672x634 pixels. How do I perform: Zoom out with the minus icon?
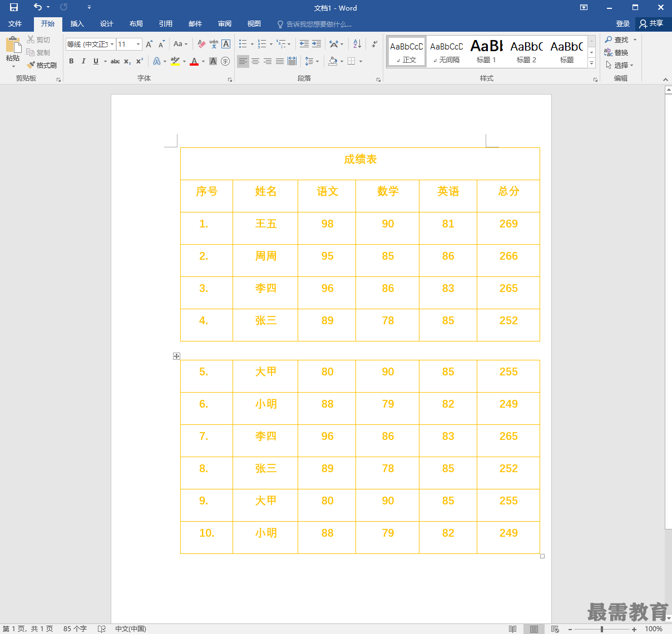point(570,629)
